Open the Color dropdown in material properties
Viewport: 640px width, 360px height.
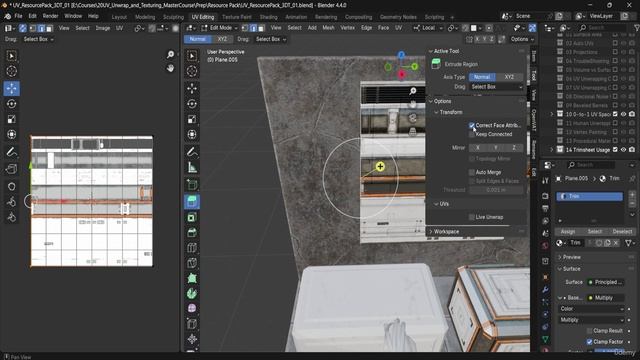(x=591, y=309)
